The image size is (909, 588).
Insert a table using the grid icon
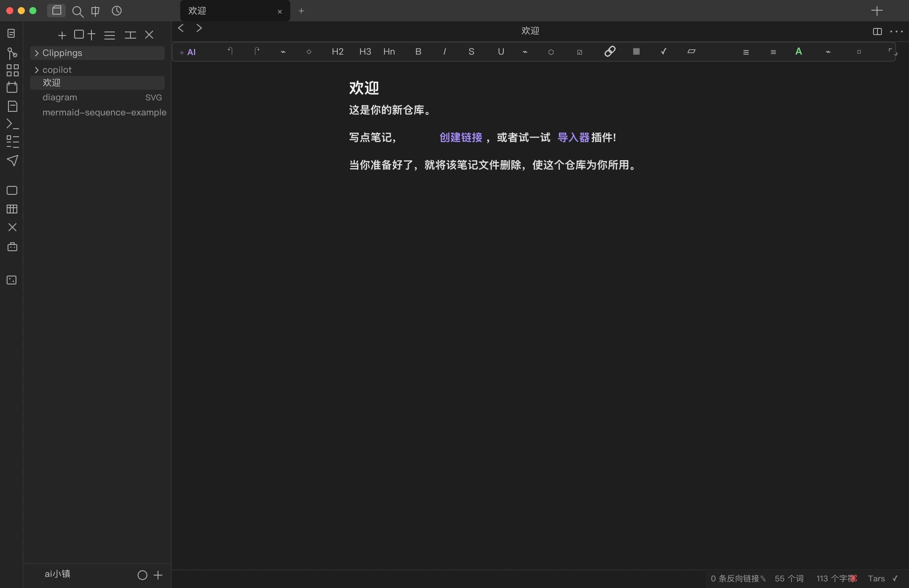[636, 51]
